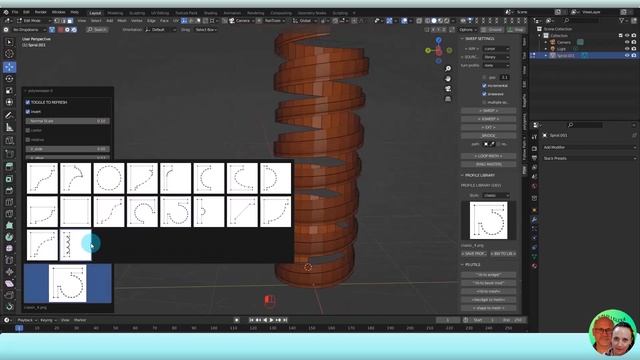Toggle the Camera visibility eye in outliner
640x360 pixels.
(x=627, y=42)
